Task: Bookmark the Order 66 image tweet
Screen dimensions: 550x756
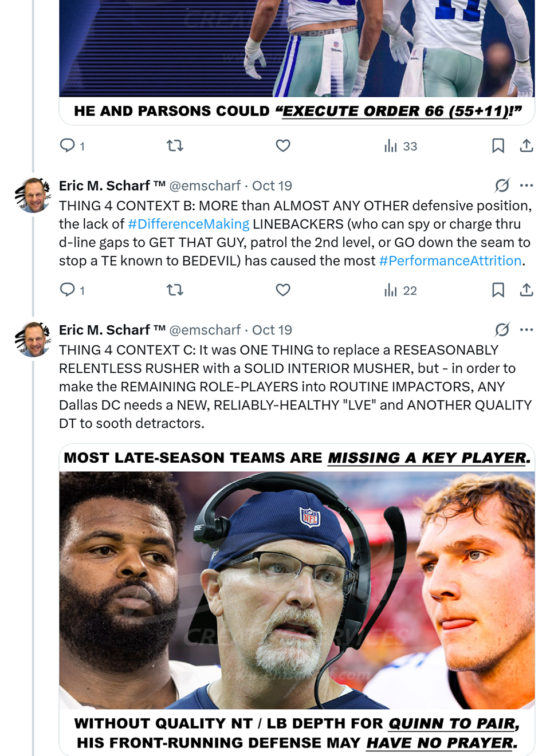Action: [x=498, y=145]
